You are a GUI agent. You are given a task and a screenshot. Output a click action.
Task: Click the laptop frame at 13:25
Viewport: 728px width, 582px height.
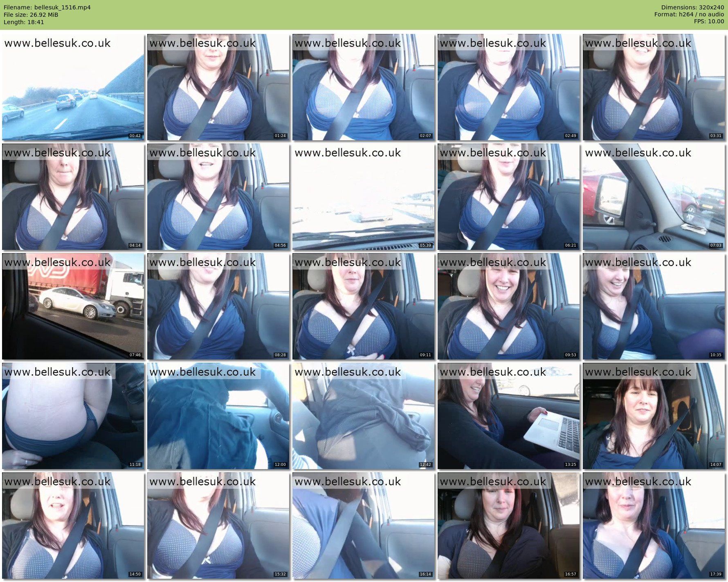pyautogui.click(x=509, y=416)
